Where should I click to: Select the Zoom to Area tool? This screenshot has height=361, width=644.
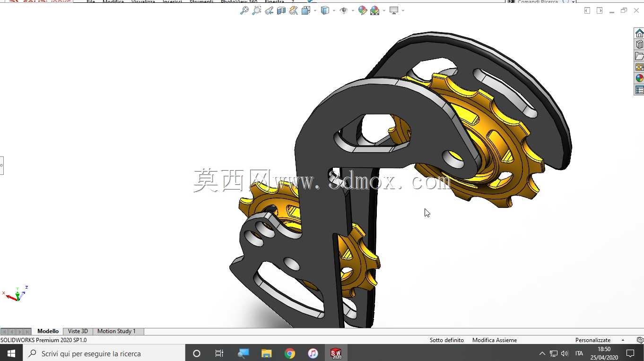coord(257,10)
